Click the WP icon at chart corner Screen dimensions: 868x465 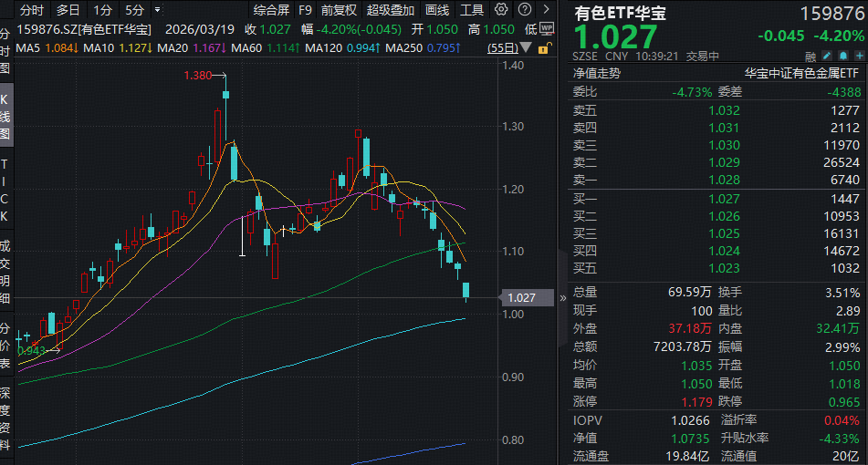click(546, 29)
